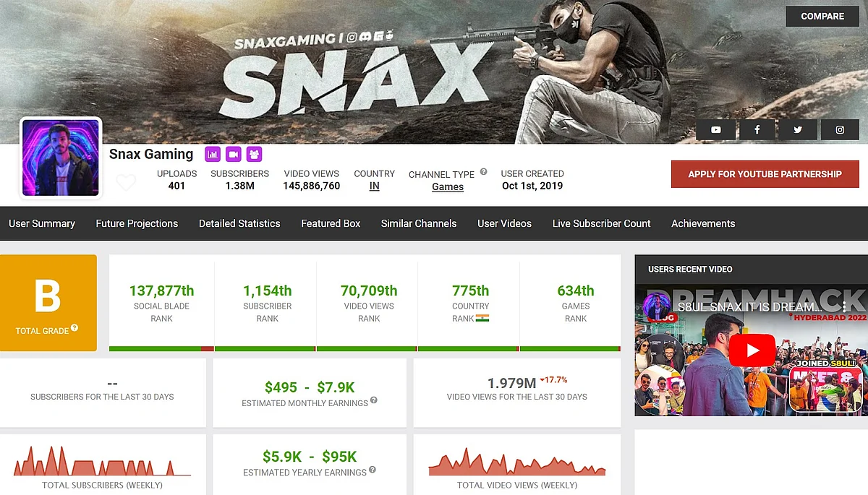
Task: Click the India flag next to Country Rank
Action: [x=482, y=317]
